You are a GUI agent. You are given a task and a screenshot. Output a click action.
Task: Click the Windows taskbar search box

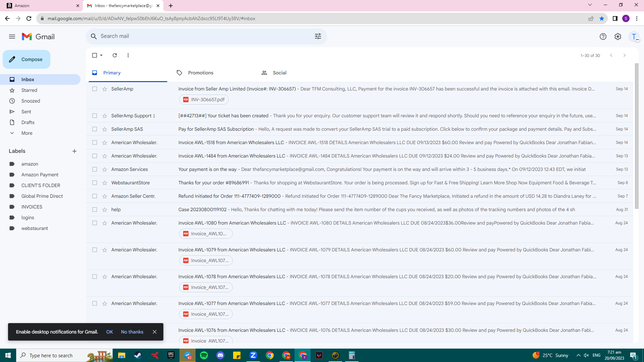[64, 355]
